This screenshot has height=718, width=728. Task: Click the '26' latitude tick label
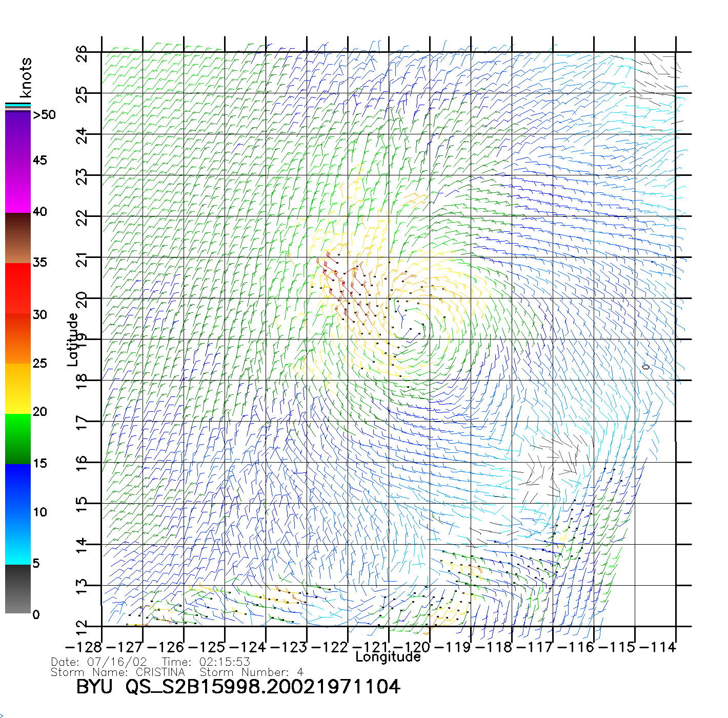(x=82, y=53)
